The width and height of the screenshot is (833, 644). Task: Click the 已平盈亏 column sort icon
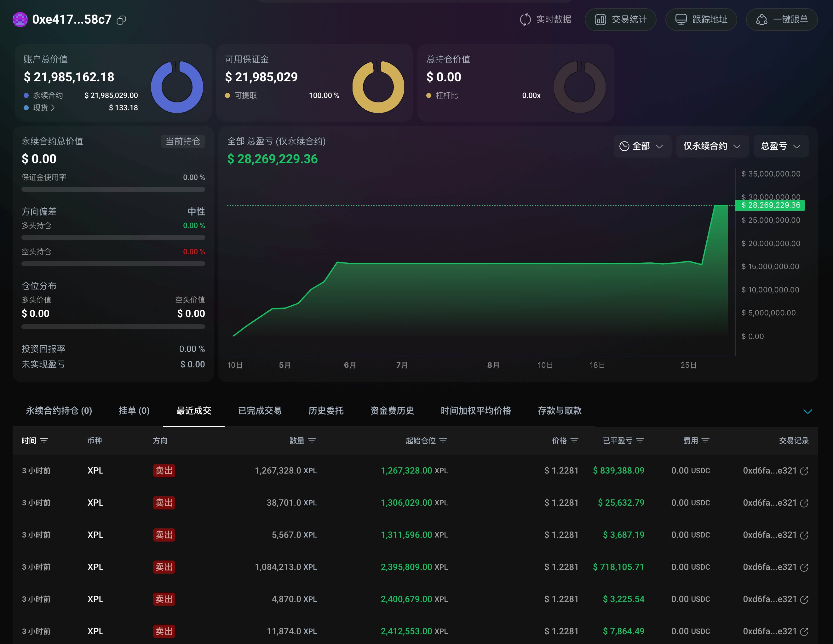tap(640, 441)
